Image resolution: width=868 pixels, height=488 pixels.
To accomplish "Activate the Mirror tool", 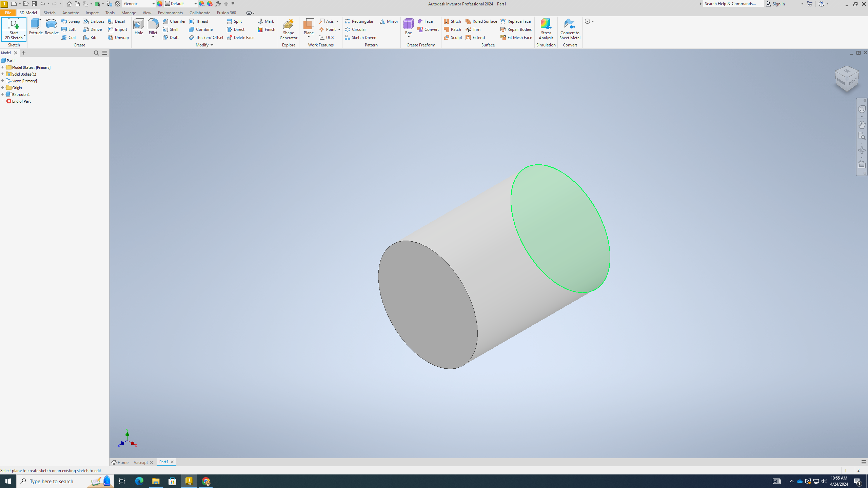I will pos(389,21).
